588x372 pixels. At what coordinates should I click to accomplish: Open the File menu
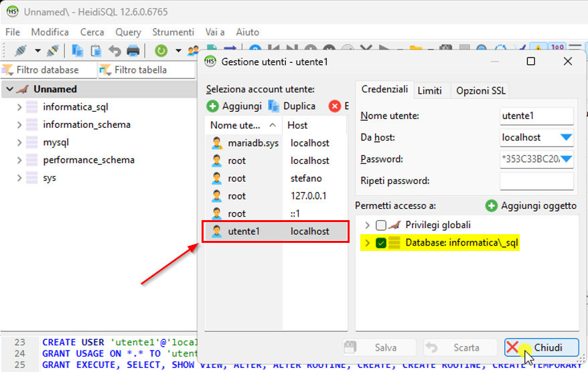click(13, 32)
